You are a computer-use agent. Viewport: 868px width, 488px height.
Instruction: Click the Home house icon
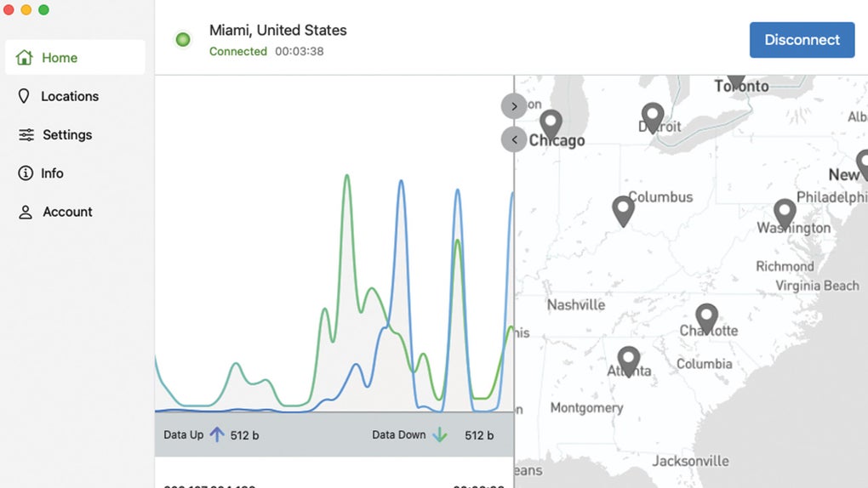24,58
